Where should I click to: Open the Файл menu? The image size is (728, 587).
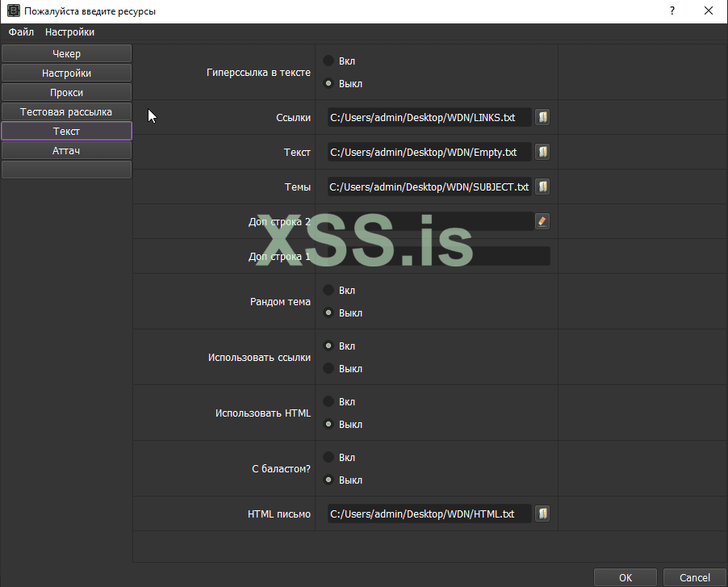click(21, 32)
